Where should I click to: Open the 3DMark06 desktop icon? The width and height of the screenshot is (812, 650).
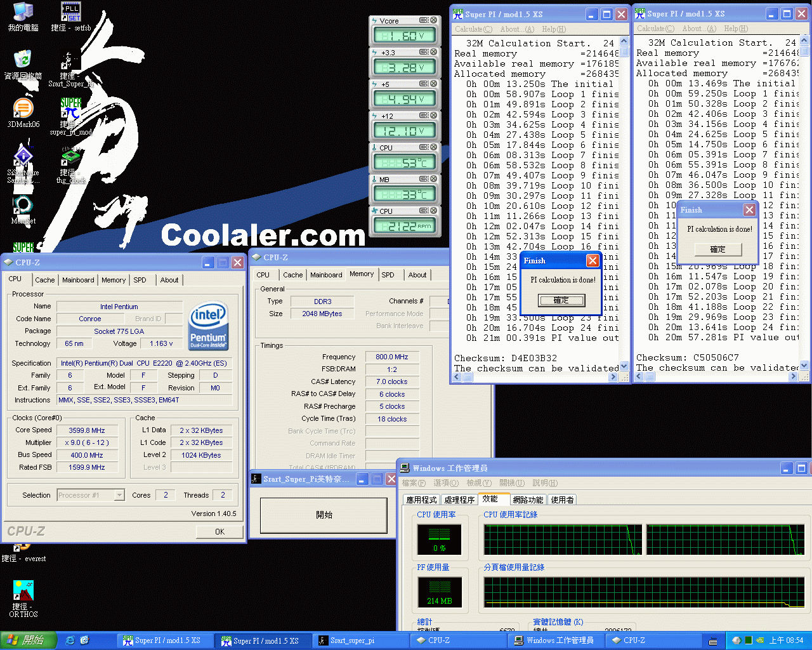coord(23,109)
